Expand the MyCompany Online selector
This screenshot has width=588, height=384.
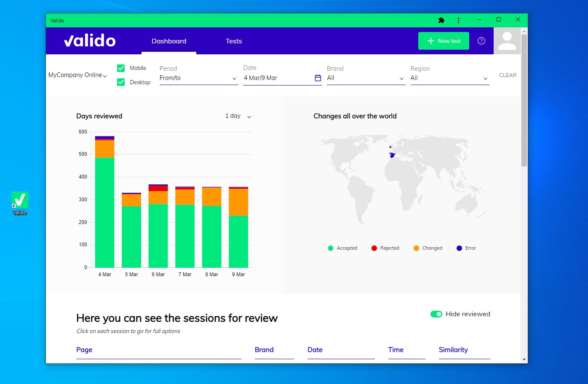pyautogui.click(x=78, y=75)
